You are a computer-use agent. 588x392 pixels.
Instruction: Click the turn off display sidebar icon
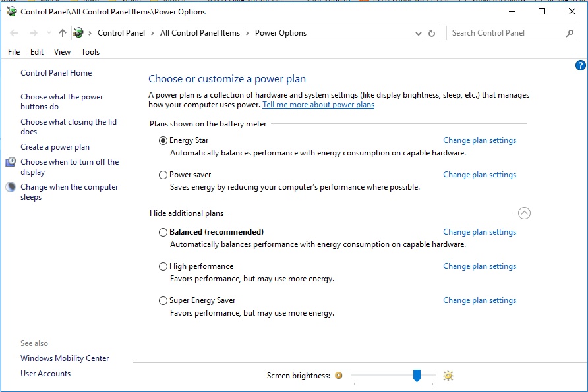pos(11,162)
